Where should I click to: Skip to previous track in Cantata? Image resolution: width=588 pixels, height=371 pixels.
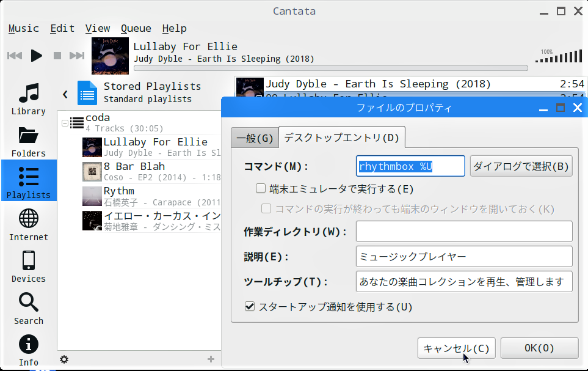(x=15, y=56)
